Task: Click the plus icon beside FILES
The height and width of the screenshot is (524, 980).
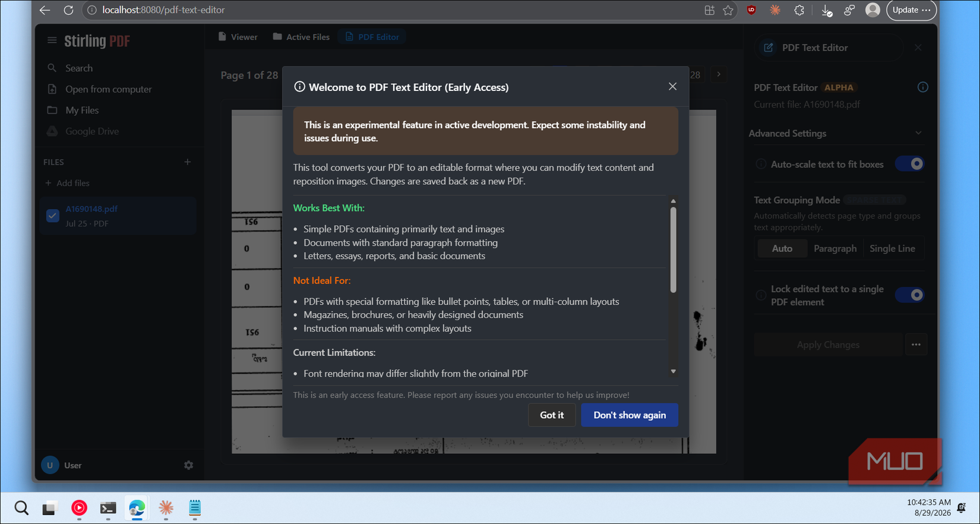Action: pyautogui.click(x=188, y=162)
